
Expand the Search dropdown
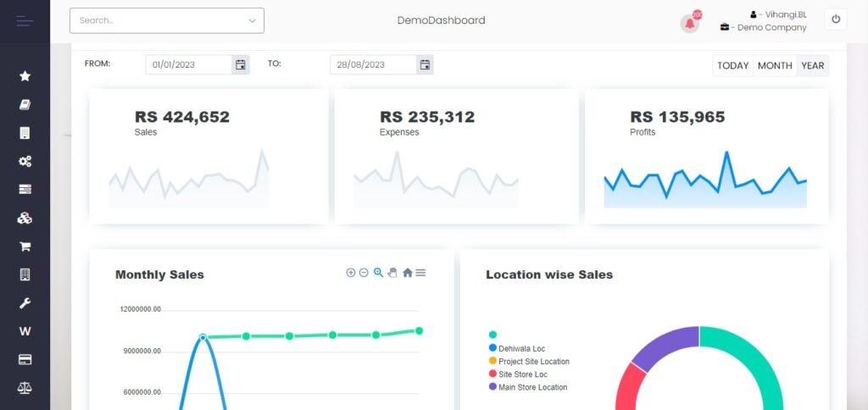(252, 20)
